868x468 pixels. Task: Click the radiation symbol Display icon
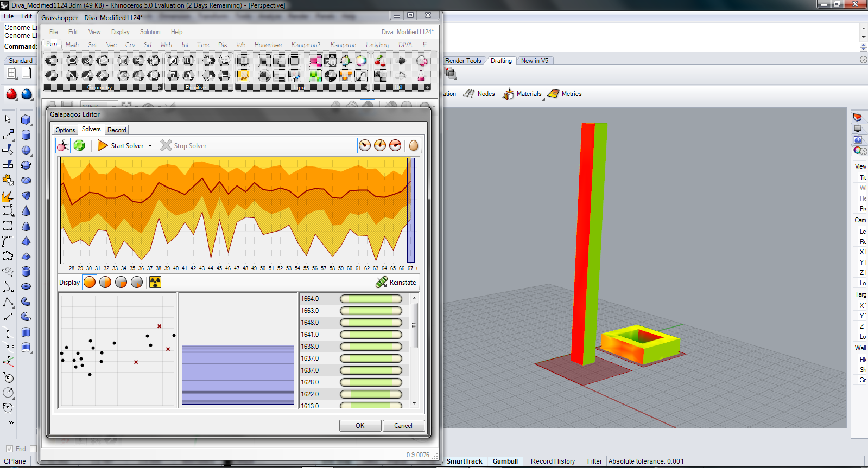155,282
